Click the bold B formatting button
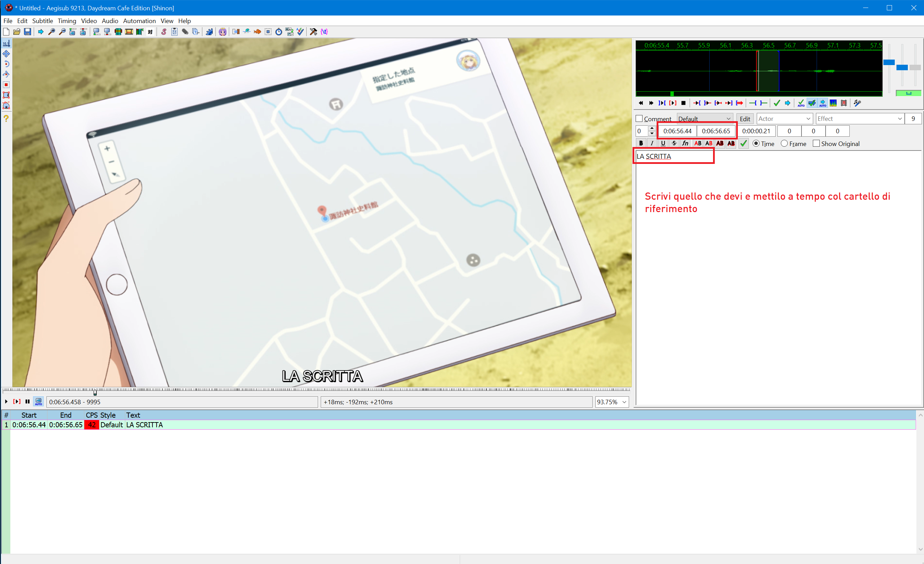The width and height of the screenshot is (924, 564). (x=641, y=143)
